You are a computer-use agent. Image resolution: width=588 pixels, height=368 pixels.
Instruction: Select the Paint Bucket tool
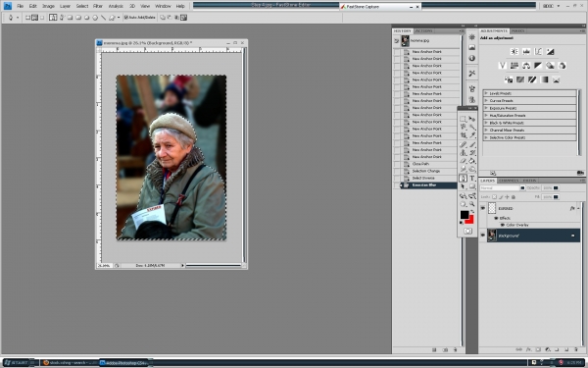pos(472,161)
